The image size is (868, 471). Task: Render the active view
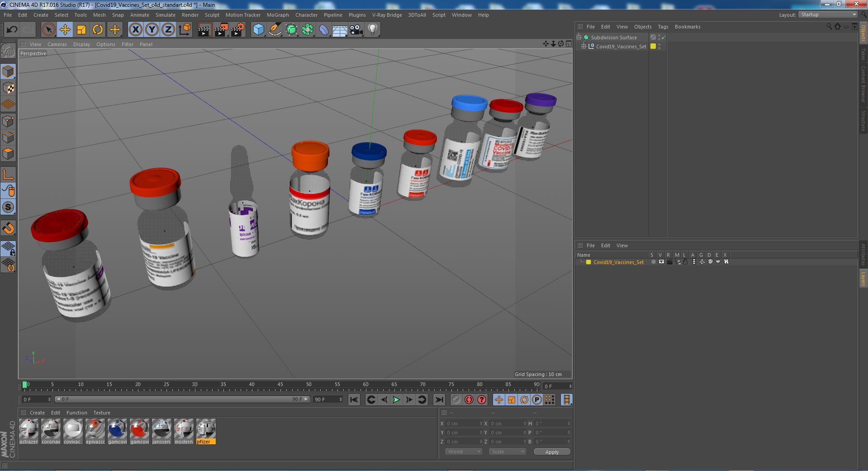click(x=204, y=30)
